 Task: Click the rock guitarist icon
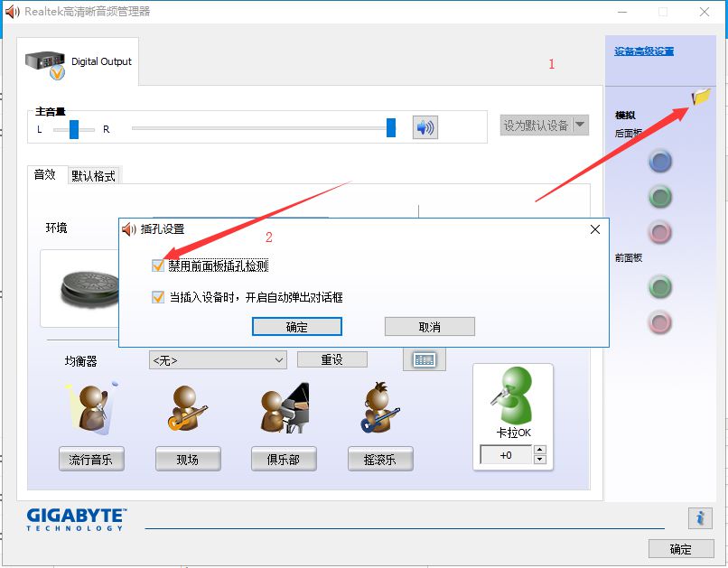point(379,408)
